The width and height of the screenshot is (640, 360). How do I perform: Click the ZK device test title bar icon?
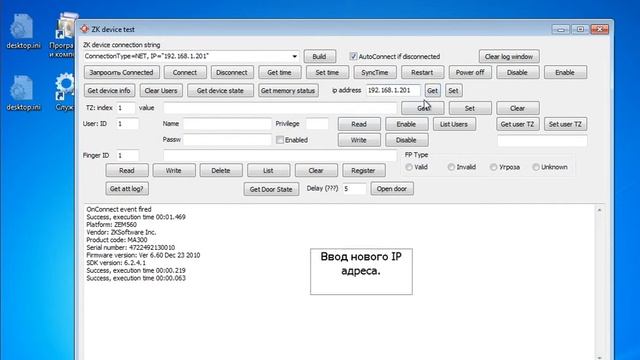(84, 29)
